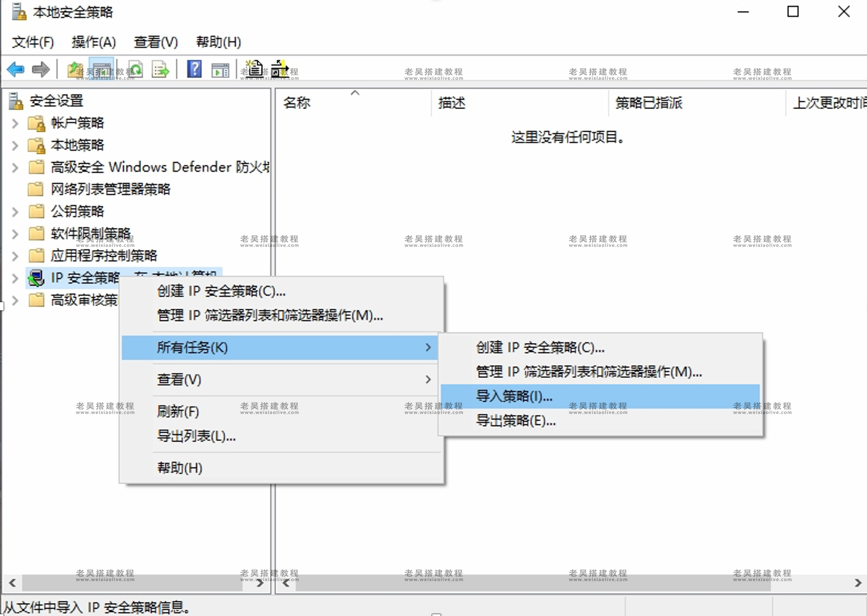Expand the 本地策略 tree node
Image resolution: width=867 pixels, height=616 pixels.
coord(14,145)
